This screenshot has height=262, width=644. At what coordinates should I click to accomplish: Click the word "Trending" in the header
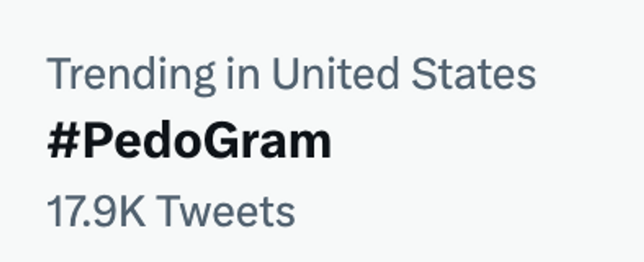pyautogui.click(x=131, y=76)
